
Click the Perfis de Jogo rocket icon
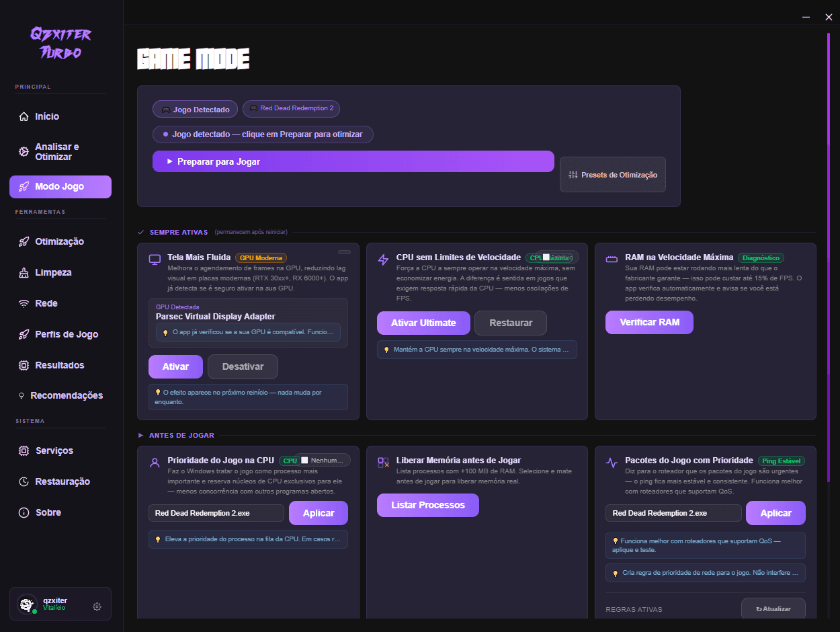[24, 334]
